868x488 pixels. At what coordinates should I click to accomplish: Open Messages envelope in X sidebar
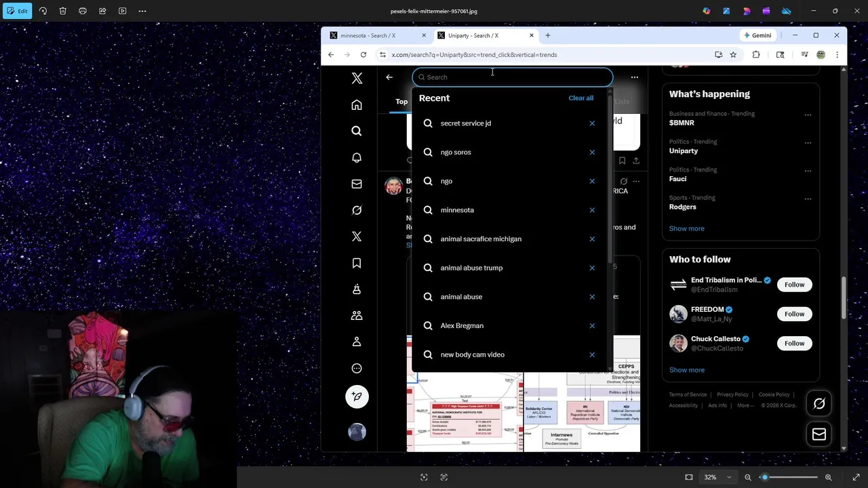pyautogui.click(x=357, y=184)
